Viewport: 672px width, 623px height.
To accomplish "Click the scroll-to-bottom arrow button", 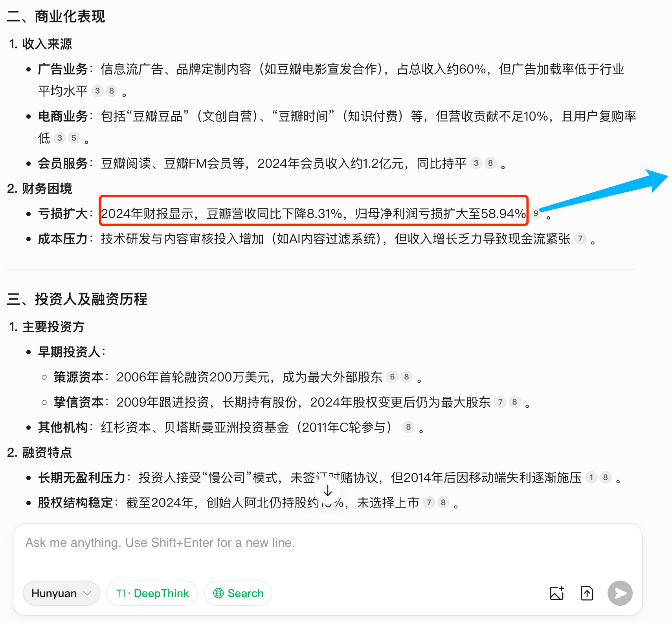I will click(328, 490).
